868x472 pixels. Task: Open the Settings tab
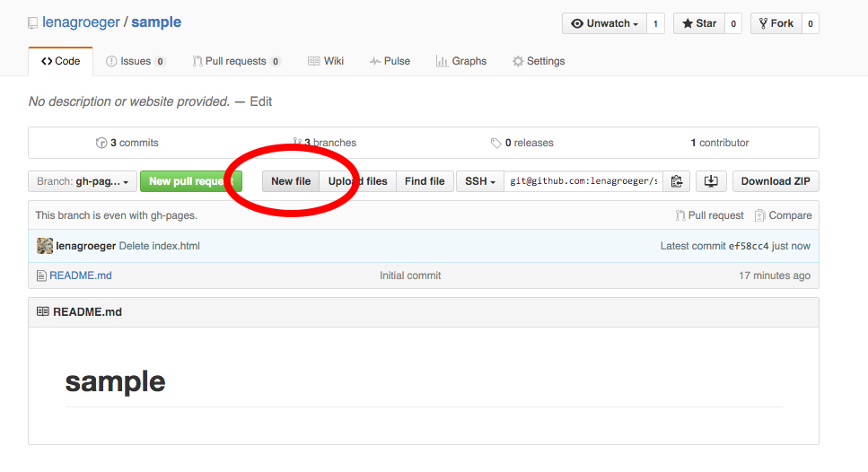coord(538,61)
